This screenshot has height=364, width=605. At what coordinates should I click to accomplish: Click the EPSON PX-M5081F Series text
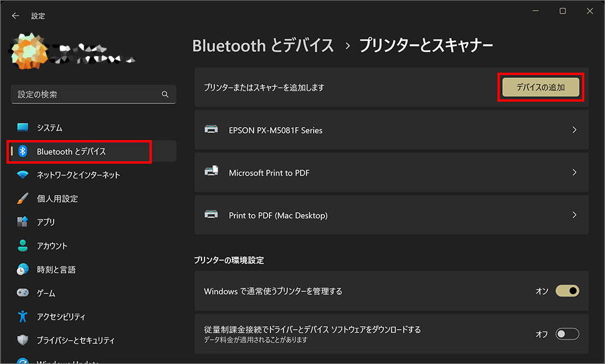[275, 131]
